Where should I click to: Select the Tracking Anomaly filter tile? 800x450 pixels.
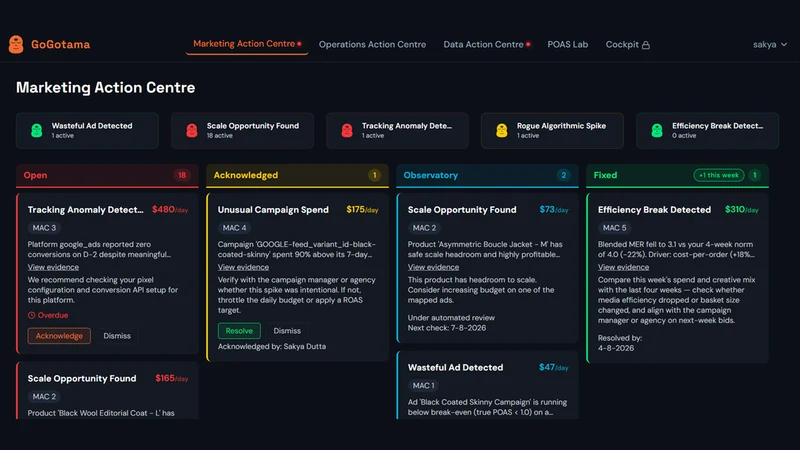point(397,131)
